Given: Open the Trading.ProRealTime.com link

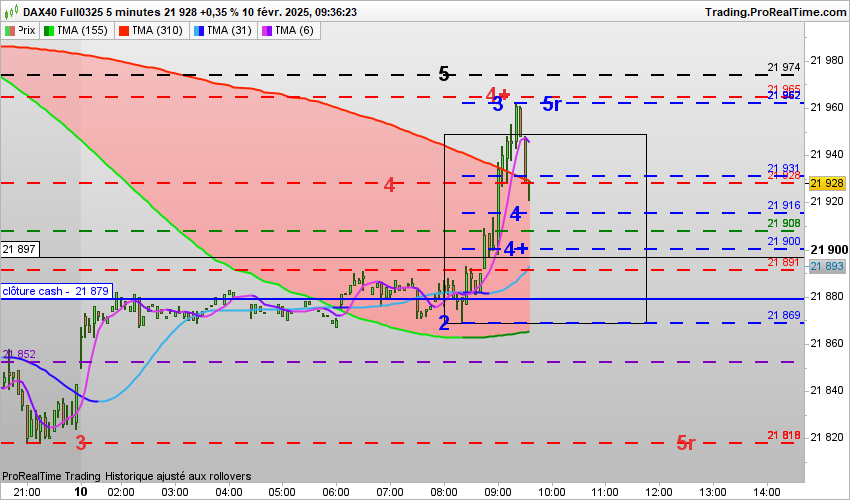Looking at the screenshot, I should coord(775,12).
